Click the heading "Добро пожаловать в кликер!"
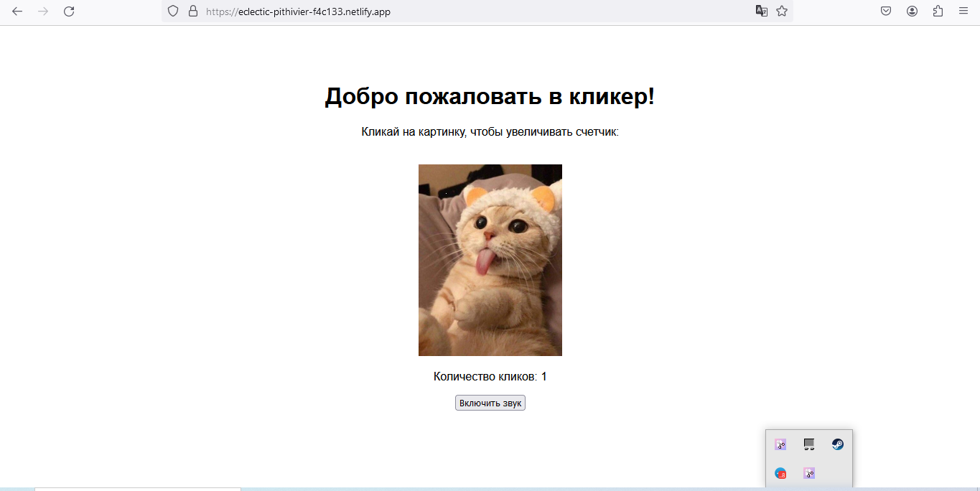 pyautogui.click(x=490, y=96)
